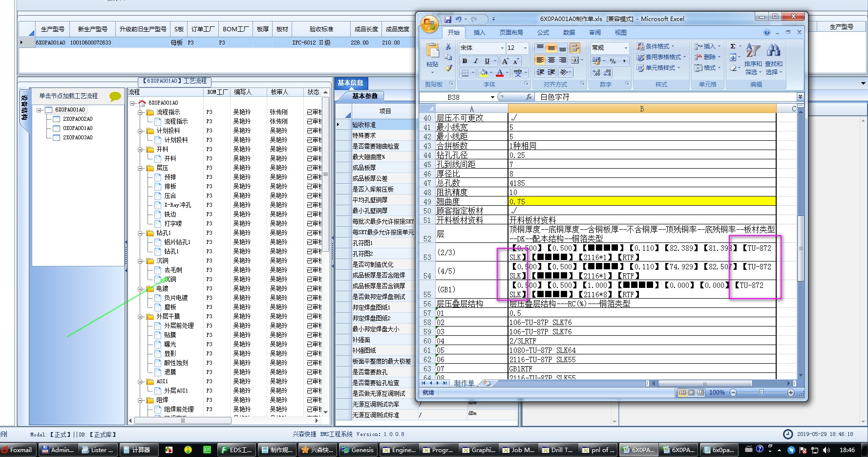Open the font name dropdown 宋体
This screenshot has width=868, height=457.
[x=502, y=48]
